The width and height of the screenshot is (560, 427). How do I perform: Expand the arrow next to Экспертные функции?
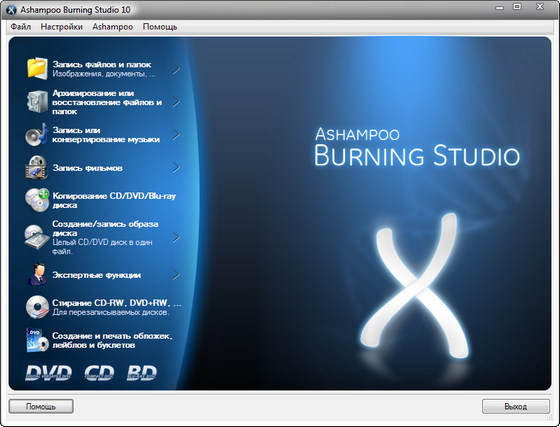(176, 275)
